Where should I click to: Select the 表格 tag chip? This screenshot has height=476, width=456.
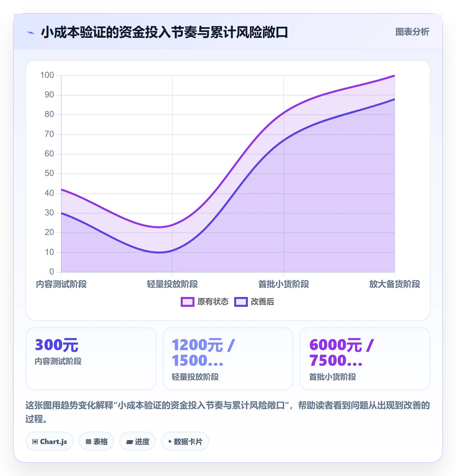click(96, 441)
